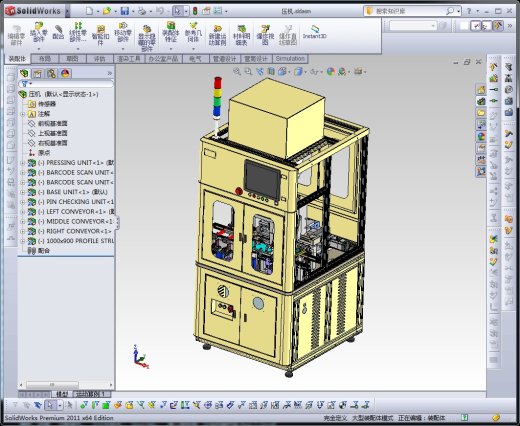The width and height of the screenshot is (520, 426).
Task: Select the Insert Components tool
Action: pos(39,32)
